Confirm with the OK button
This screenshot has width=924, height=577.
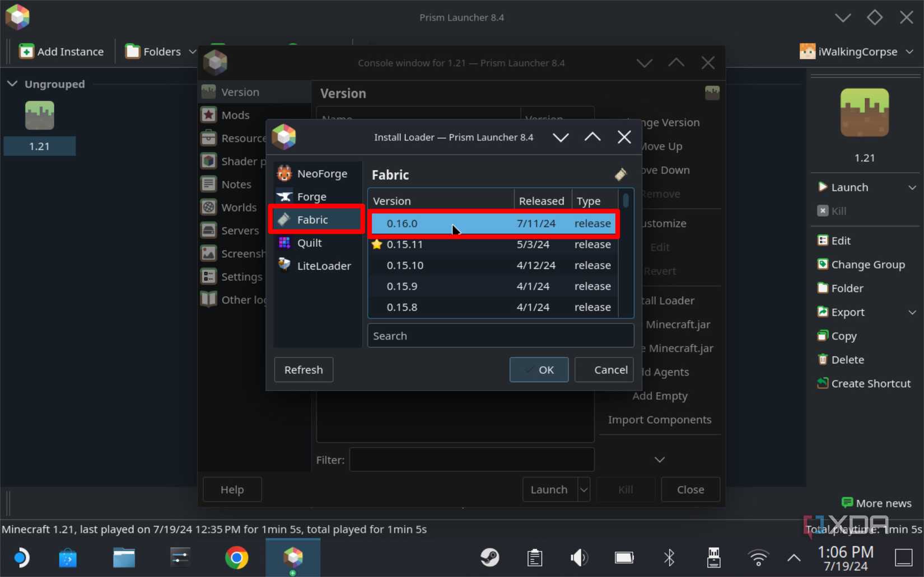coord(538,369)
